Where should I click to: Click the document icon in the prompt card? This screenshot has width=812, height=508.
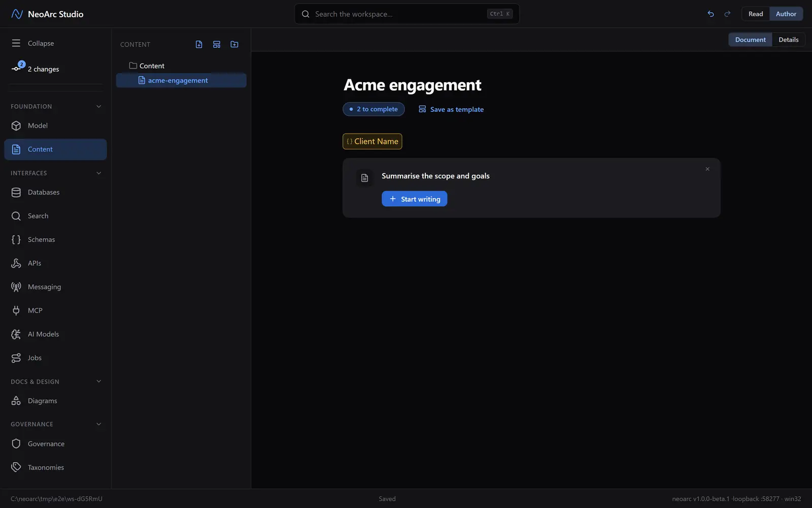click(364, 178)
